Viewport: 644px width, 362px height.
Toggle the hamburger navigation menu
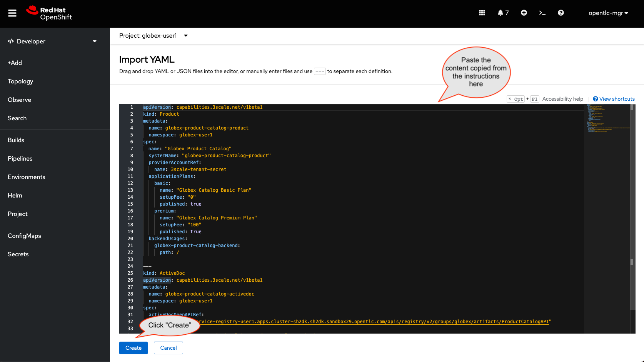tap(12, 13)
